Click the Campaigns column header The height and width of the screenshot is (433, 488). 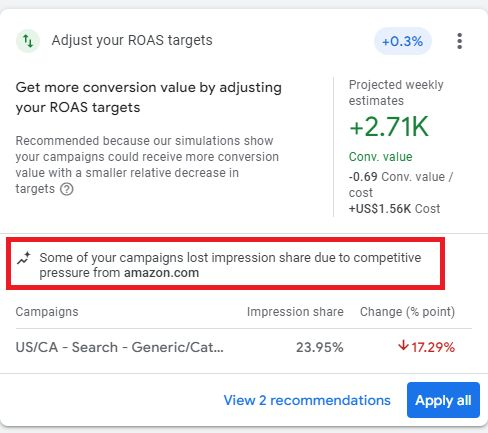[47, 312]
